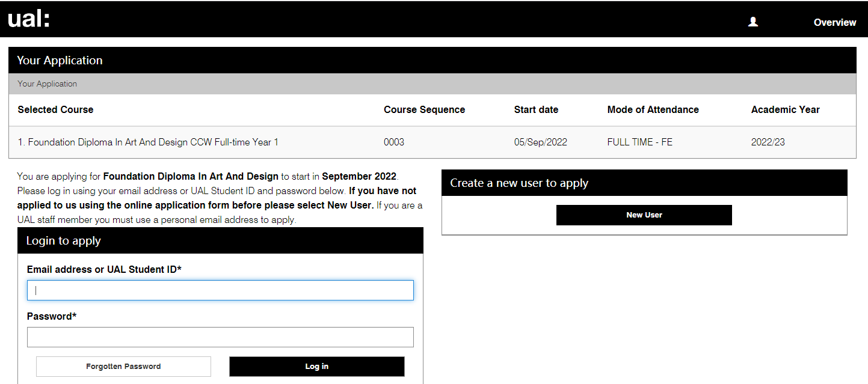The width and height of the screenshot is (868, 384).
Task: Focus the Email address or Student ID field
Action: click(220, 290)
